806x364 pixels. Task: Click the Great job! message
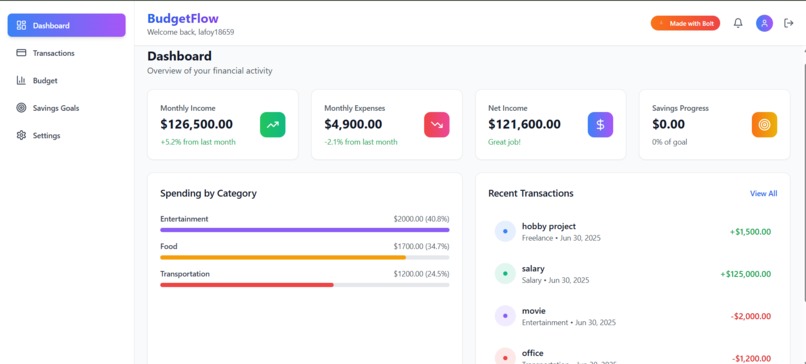click(504, 142)
